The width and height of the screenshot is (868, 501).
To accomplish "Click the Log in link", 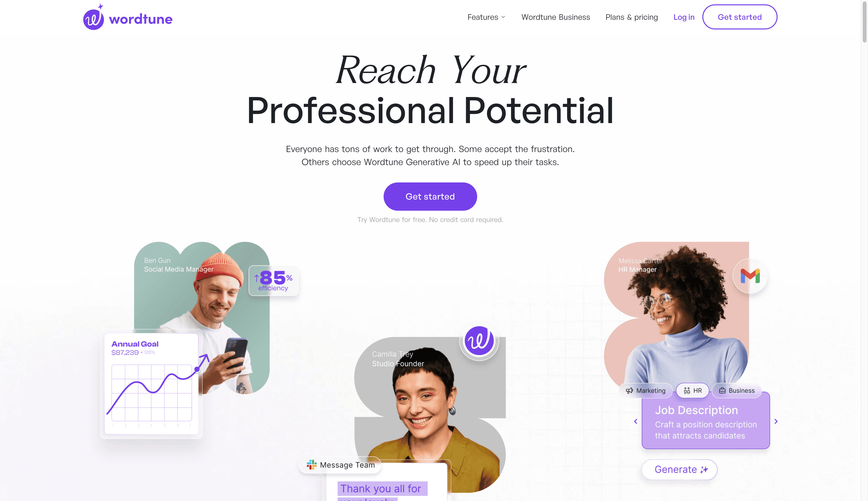I will tap(684, 17).
